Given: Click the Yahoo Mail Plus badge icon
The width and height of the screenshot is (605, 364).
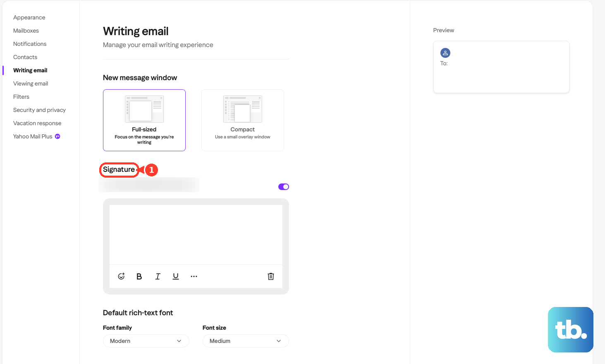Looking at the screenshot, I should (57, 136).
